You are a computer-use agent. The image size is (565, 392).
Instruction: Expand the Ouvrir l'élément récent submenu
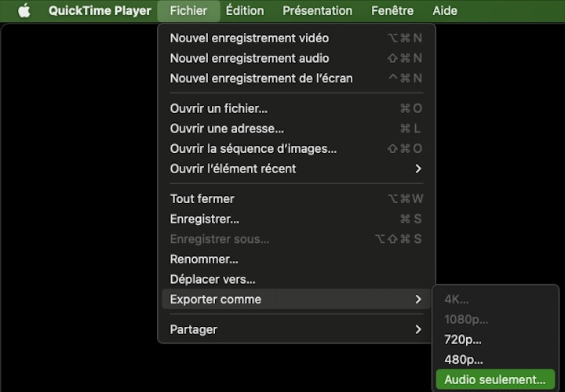pyautogui.click(x=233, y=169)
